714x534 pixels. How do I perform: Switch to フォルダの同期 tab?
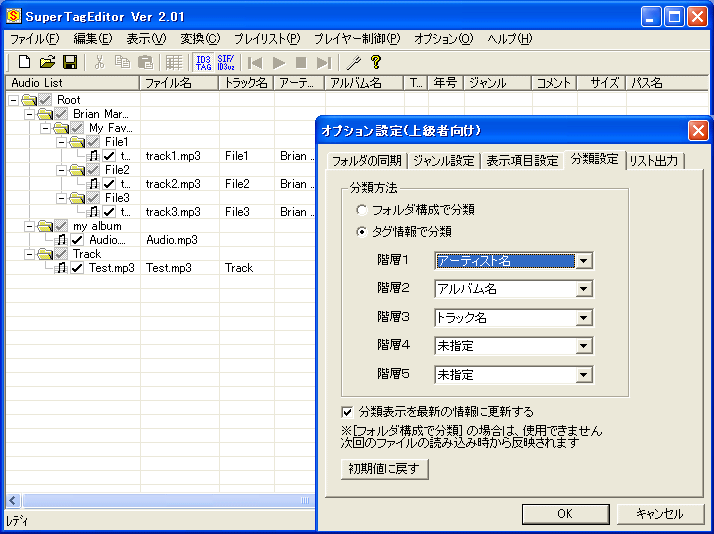367,161
